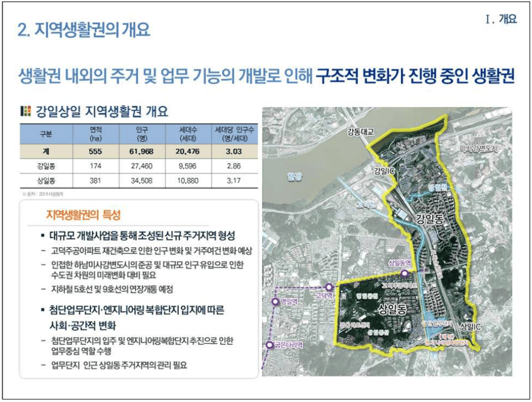Click the '인구 (명)' table header cell
Screen dimensions: 532x402
pos(142,134)
